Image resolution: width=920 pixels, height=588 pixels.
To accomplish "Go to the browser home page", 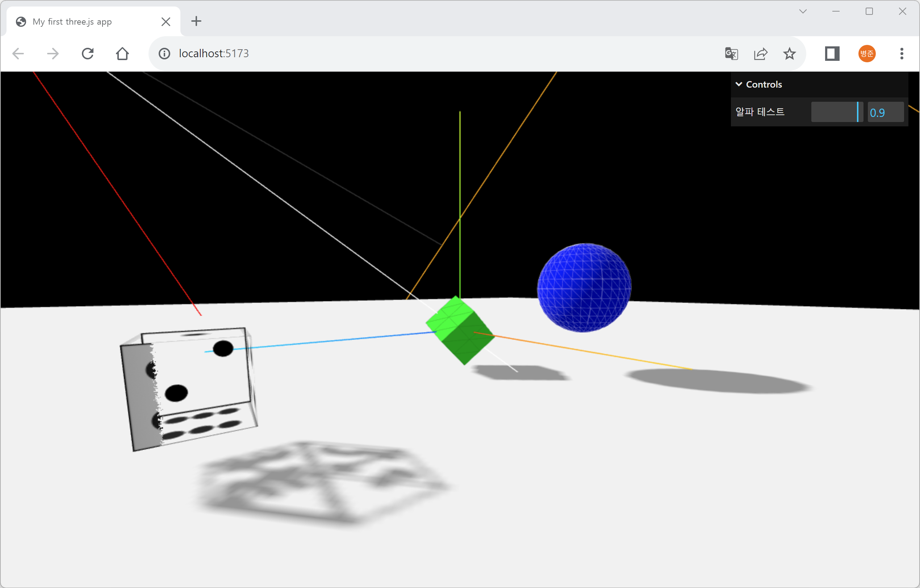I will pyautogui.click(x=122, y=54).
